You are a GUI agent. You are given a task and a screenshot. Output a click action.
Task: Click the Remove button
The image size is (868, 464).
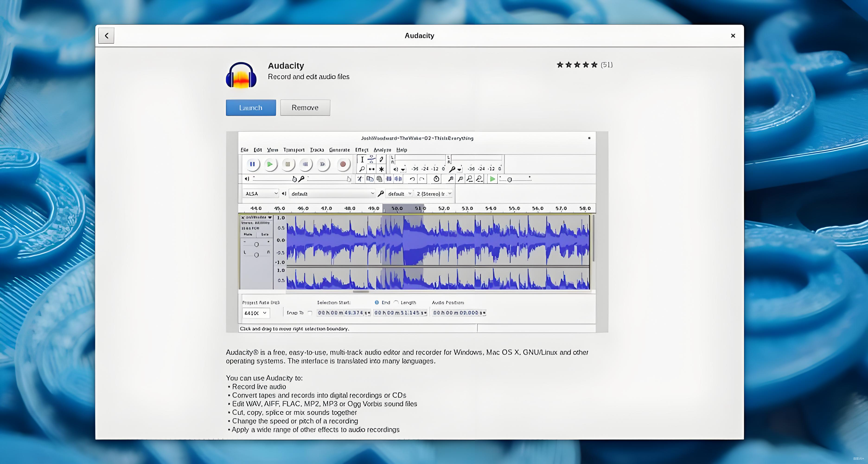click(x=305, y=108)
